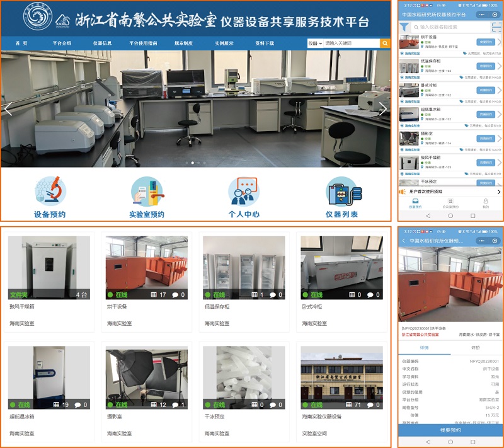Open the 实验室预约 door-lock icon
504x448 pixels.
(x=147, y=192)
